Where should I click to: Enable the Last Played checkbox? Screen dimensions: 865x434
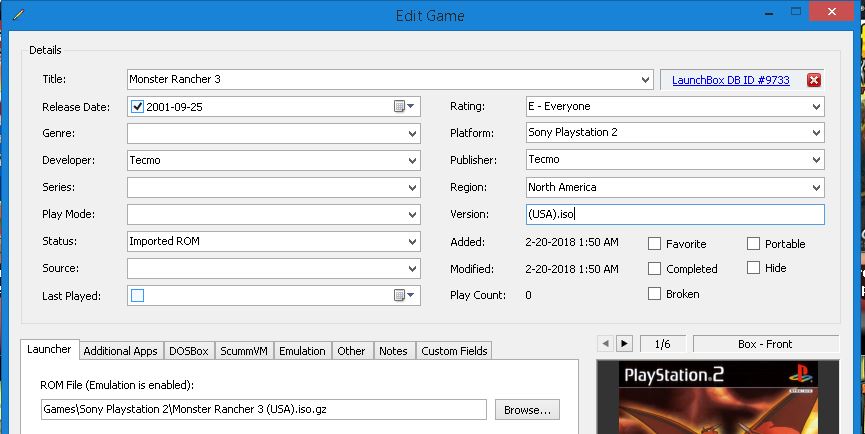137,296
